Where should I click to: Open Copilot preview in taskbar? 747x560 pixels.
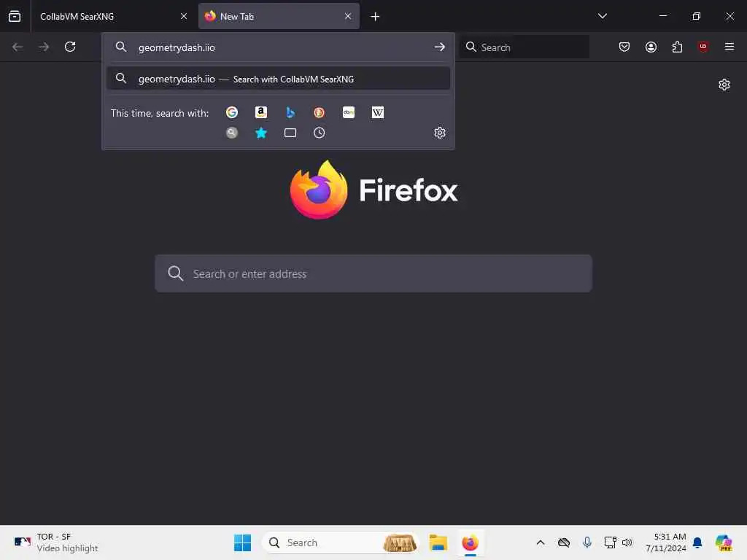point(724,542)
